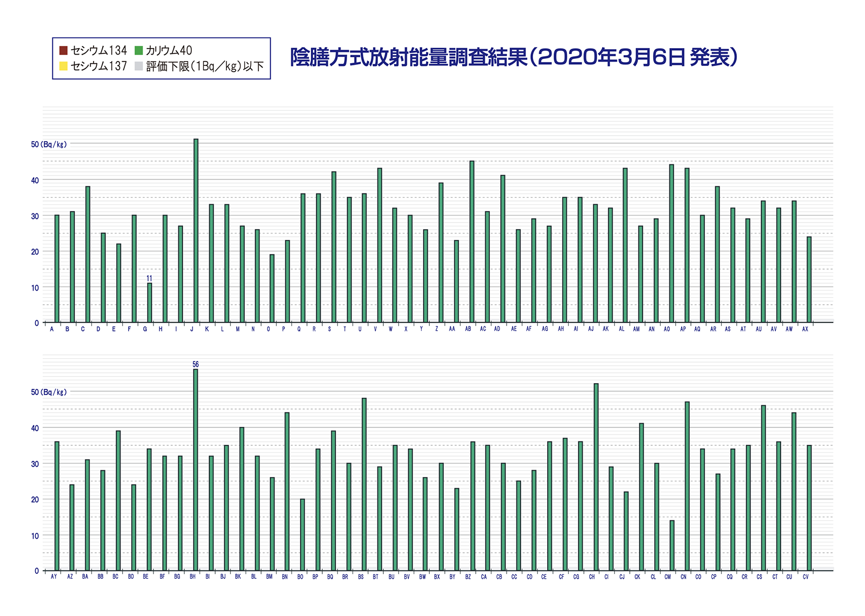Image resolution: width=865 pixels, height=616 pixels.
Task: Click the x-axis label BZ
Action: pyautogui.click(x=468, y=577)
